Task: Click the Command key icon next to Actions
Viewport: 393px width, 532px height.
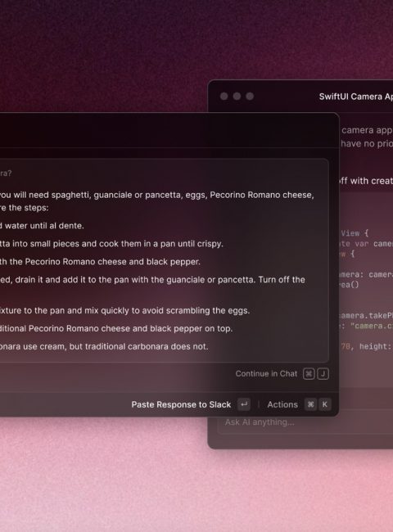Action: click(310, 404)
